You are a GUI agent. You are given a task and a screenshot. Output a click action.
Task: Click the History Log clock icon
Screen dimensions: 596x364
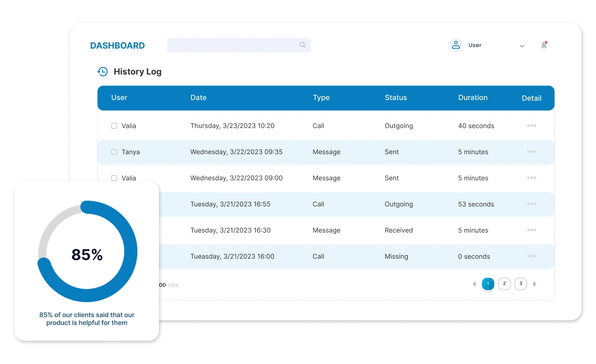click(102, 71)
